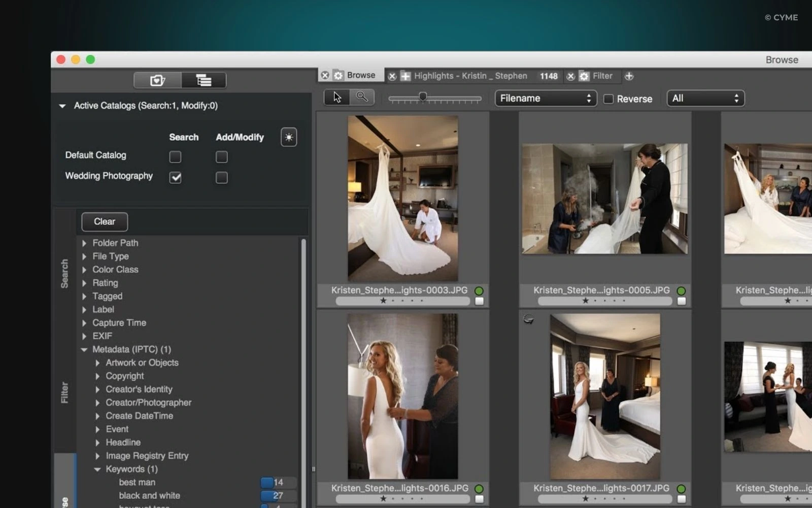Open the All filter dropdown

[x=705, y=98]
